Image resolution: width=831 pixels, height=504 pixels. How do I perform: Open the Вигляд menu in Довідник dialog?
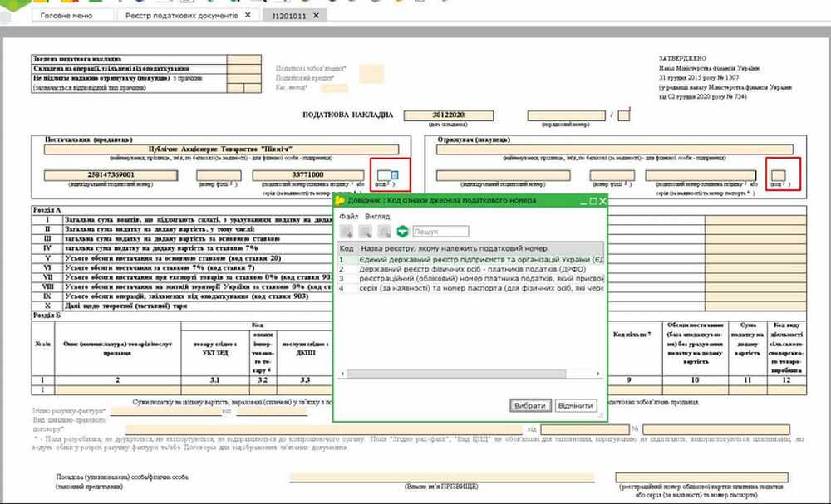point(377,216)
